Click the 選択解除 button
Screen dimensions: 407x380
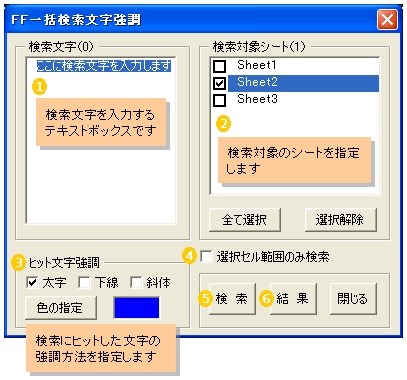[340, 220]
